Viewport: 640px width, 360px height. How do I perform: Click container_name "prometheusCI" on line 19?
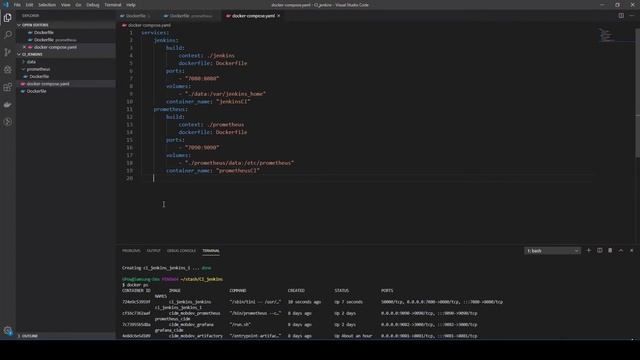[213, 171]
